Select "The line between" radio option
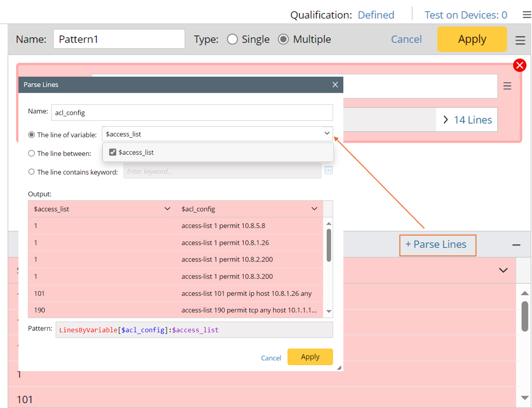The height and width of the screenshot is (408, 532). point(32,153)
